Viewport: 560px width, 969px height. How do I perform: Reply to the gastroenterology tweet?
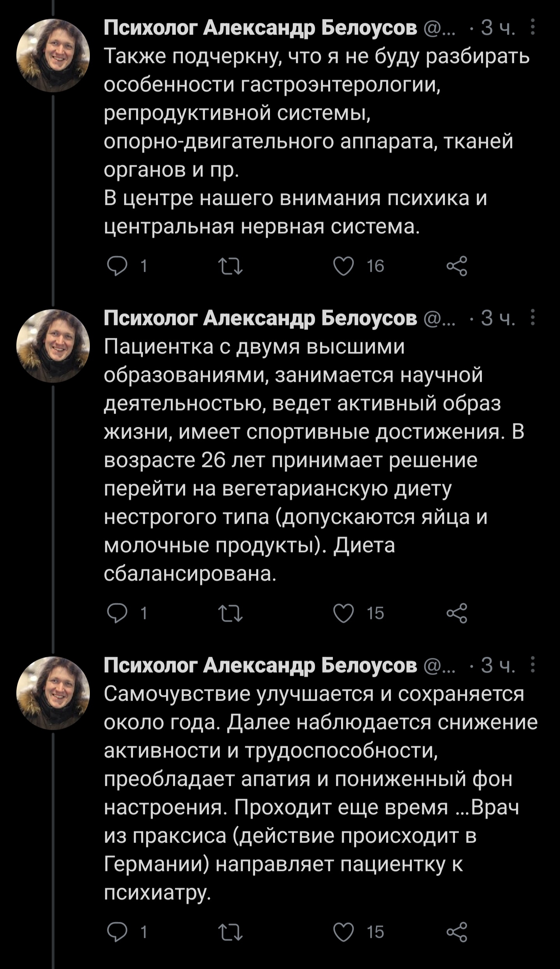click(x=117, y=266)
